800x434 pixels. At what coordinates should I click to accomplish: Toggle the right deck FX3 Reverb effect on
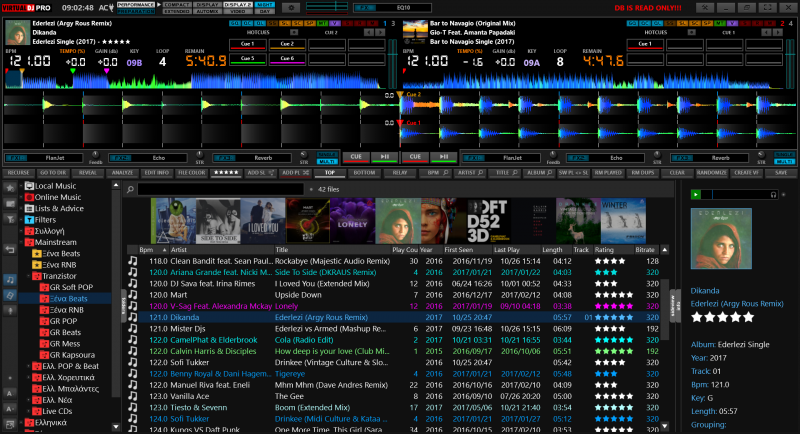(681, 158)
